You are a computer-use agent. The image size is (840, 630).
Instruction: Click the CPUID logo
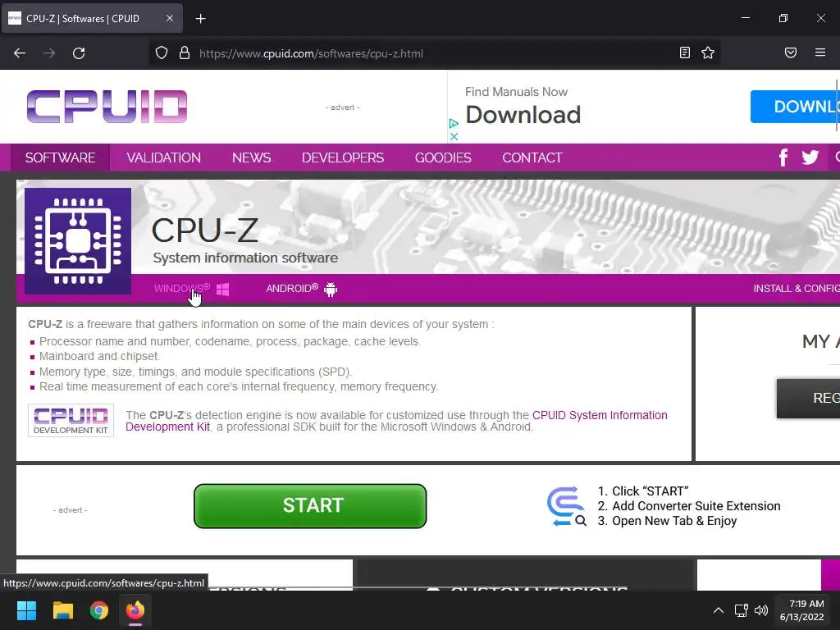pyautogui.click(x=107, y=107)
